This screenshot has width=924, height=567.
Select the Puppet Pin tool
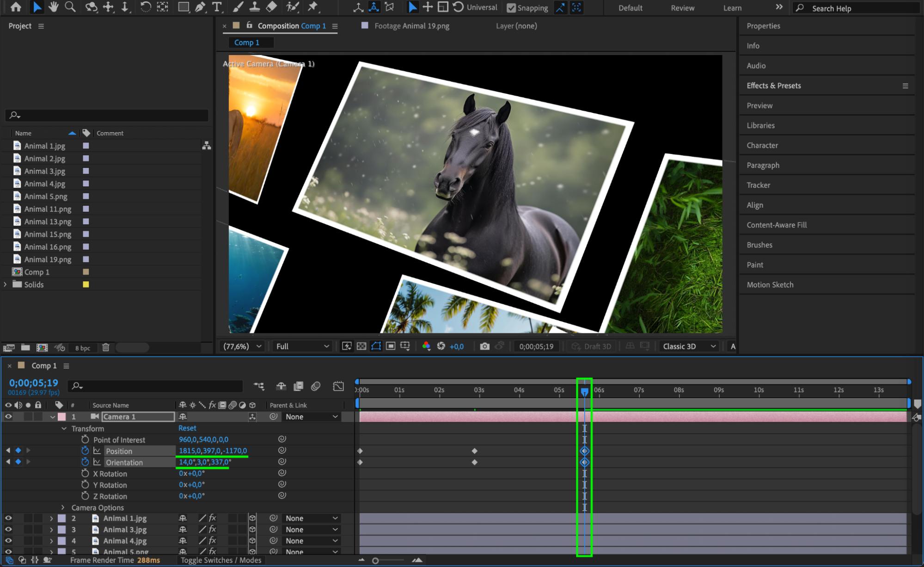coord(313,7)
